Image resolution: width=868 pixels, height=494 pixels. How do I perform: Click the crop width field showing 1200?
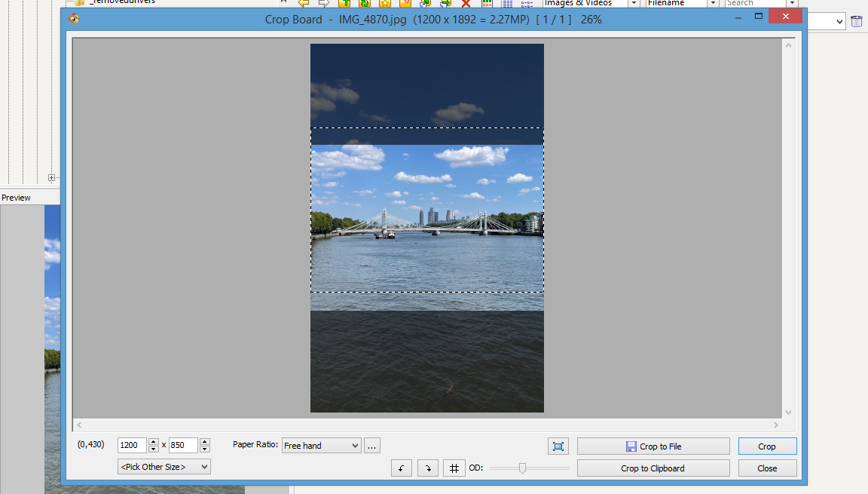[x=132, y=445]
